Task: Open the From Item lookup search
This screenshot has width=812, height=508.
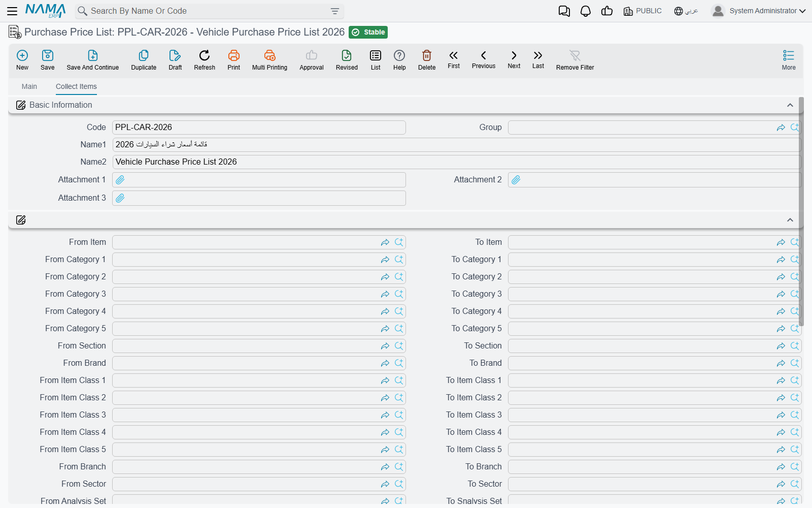Action: coord(399,242)
